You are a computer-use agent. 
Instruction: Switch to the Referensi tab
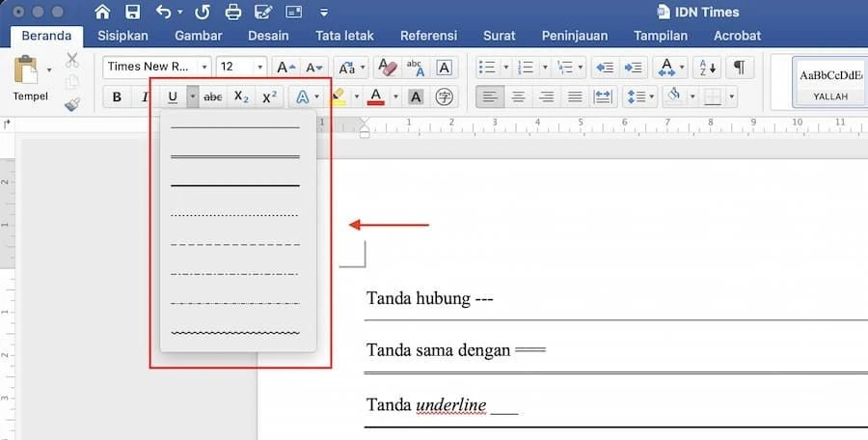(428, 36)
